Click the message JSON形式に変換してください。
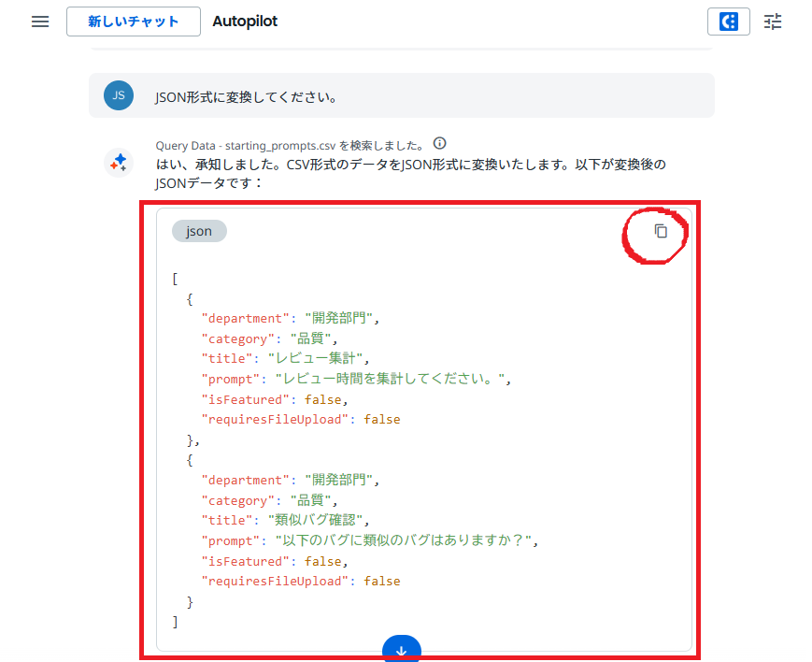Viewport: 812px width, 662px height. [246, 97]
